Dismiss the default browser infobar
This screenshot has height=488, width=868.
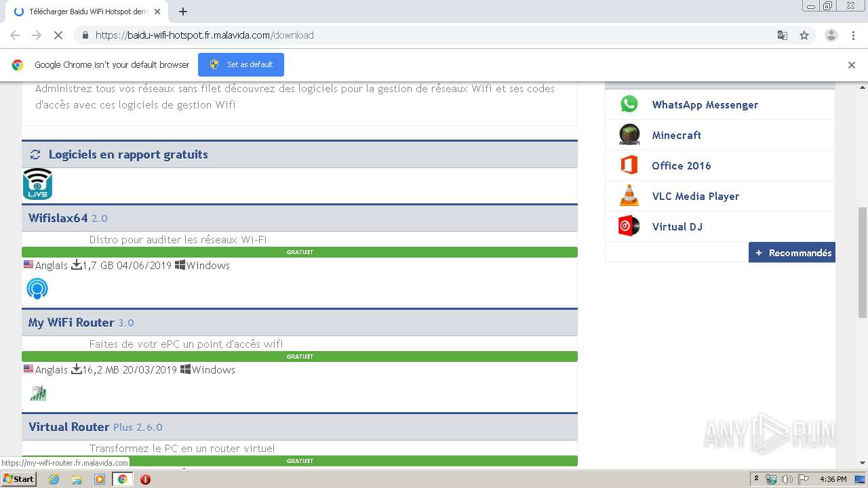click(x=852, y=65)
